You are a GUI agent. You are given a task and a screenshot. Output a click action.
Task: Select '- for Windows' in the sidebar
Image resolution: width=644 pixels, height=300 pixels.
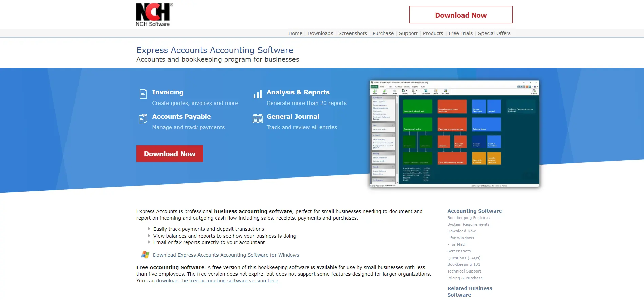tap(460, 238)
